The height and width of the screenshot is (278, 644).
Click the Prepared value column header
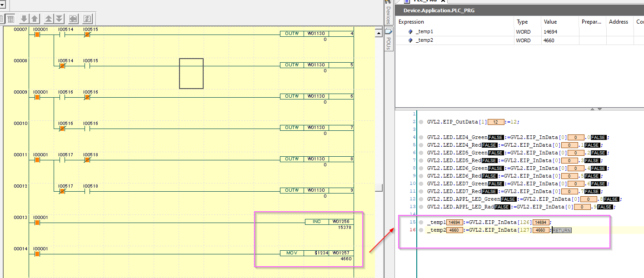(592, 22)
